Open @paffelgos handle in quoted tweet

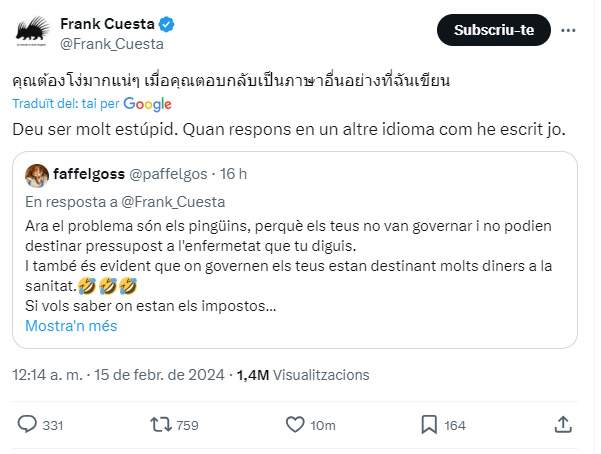tap(168, 174)
